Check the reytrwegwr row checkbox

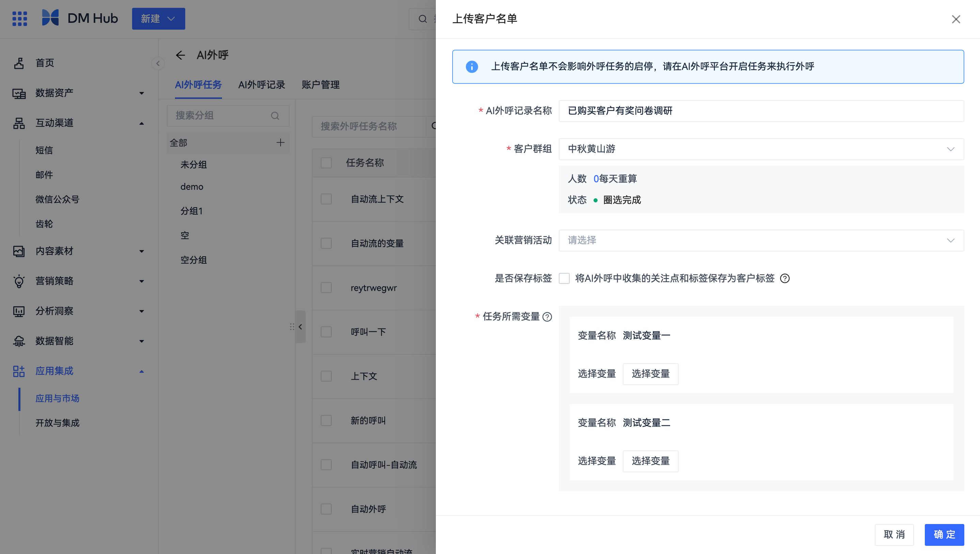click(326, 288)
